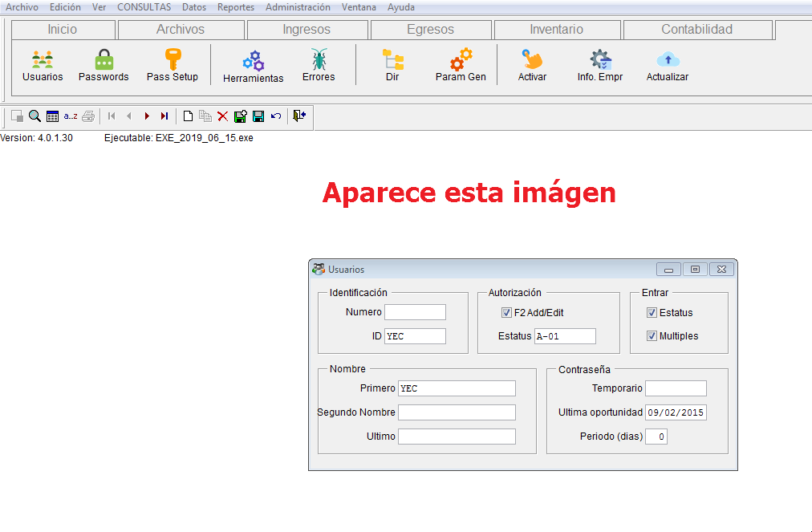Open the Usuarios icon in the ribbon
Viewport: 812px width, 532px height.
[x=43, y=66]
